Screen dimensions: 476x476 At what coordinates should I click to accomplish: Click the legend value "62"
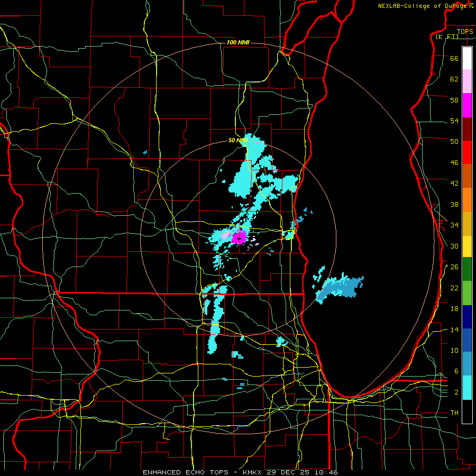point(454,79)
